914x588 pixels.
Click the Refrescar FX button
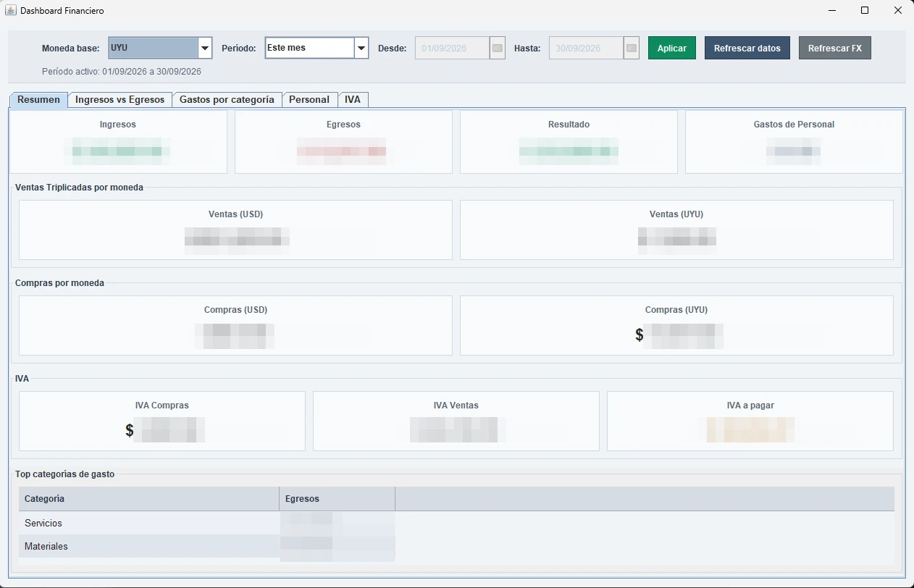pyautogui.click(x=835, y=48)
